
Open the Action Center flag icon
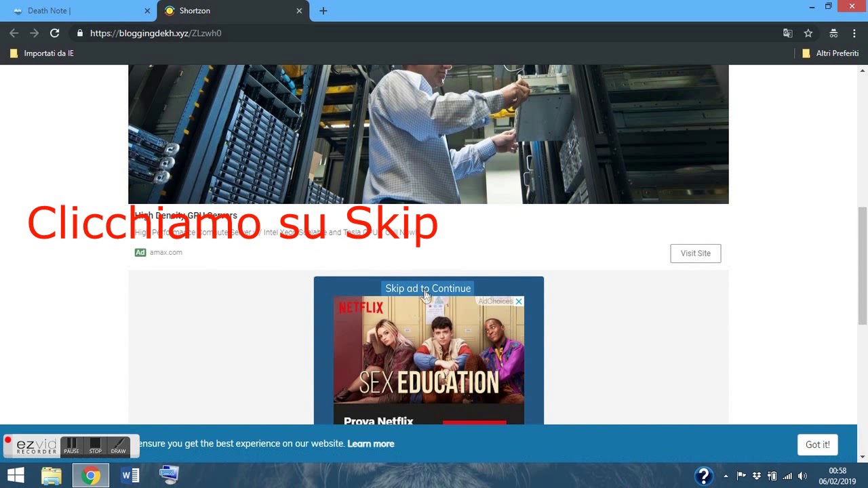pos(741,476)
